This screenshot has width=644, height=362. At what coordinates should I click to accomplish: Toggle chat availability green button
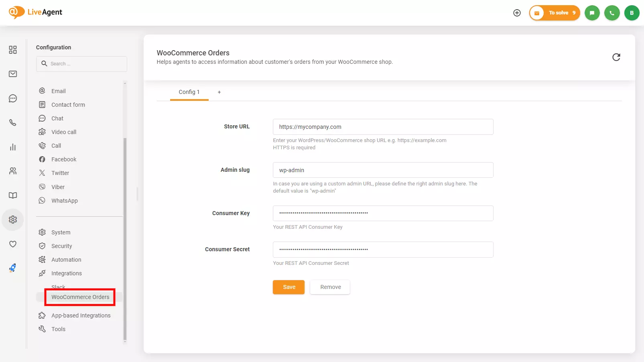(x=592, y=12)
